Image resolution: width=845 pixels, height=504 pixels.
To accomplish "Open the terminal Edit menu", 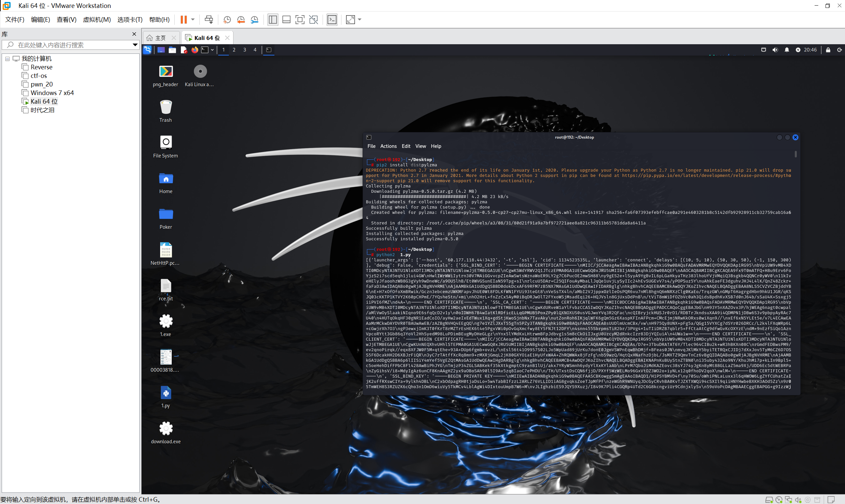I will click(406, 146).
